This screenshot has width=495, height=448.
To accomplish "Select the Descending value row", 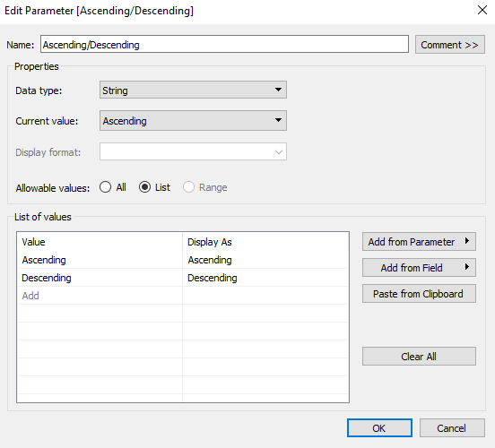I will 183,278.
